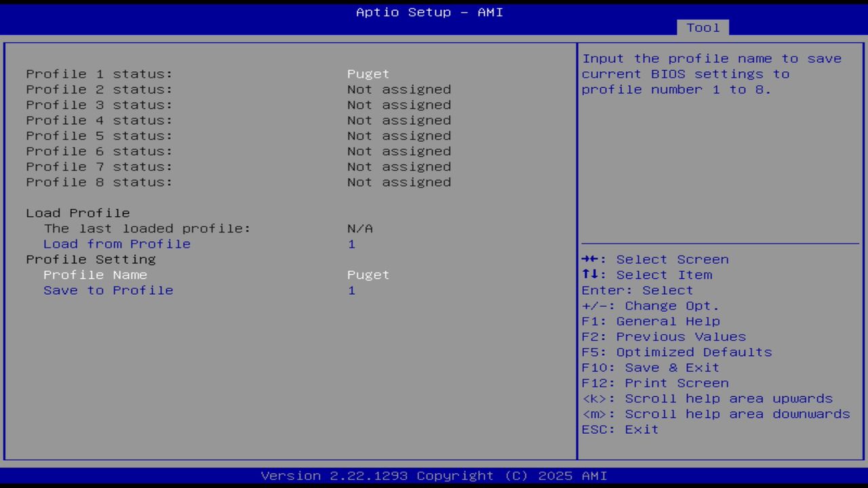Click the Load from Profile value 1
The height and width of the screenshot is (488, 868).
tap(351, 244)
